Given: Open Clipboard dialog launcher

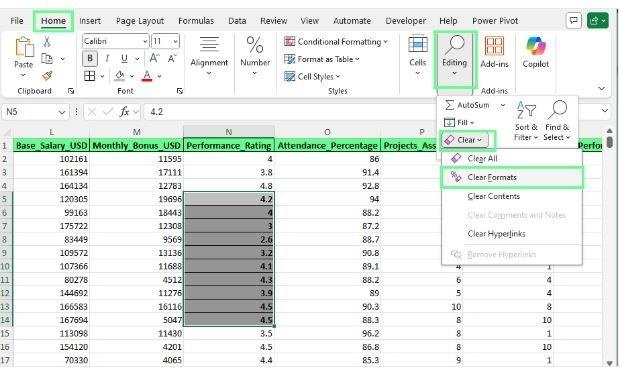Looking at the screenshot, I should (71, 91).
